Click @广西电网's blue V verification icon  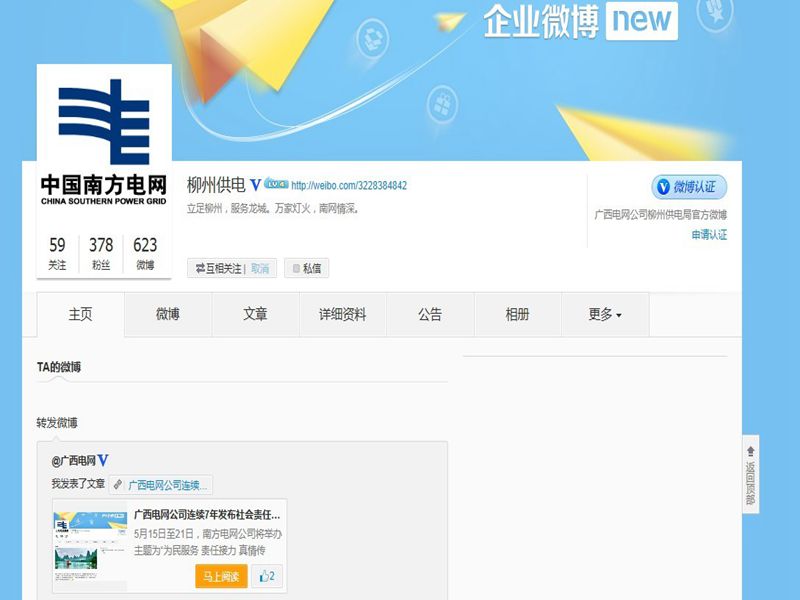coord(105,460)
